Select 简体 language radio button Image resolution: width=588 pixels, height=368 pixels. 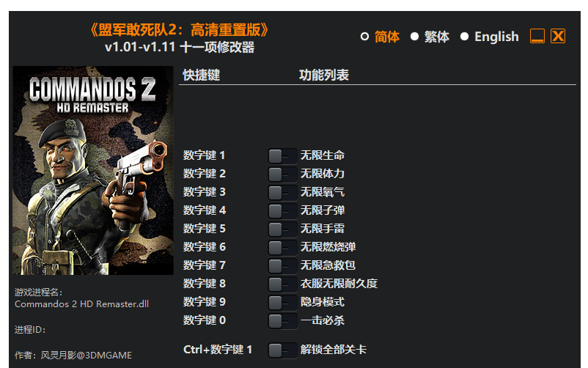click(x=364, y=37)
